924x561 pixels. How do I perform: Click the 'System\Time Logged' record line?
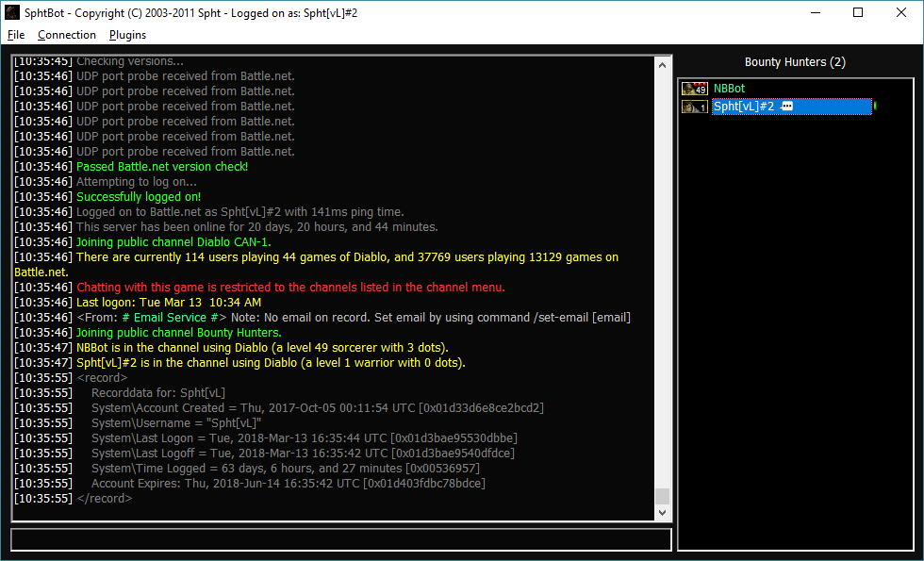coord(285,469)
